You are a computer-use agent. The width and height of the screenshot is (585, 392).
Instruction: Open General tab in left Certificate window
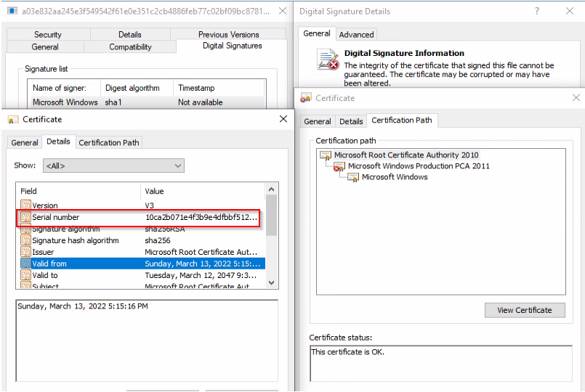25,143
